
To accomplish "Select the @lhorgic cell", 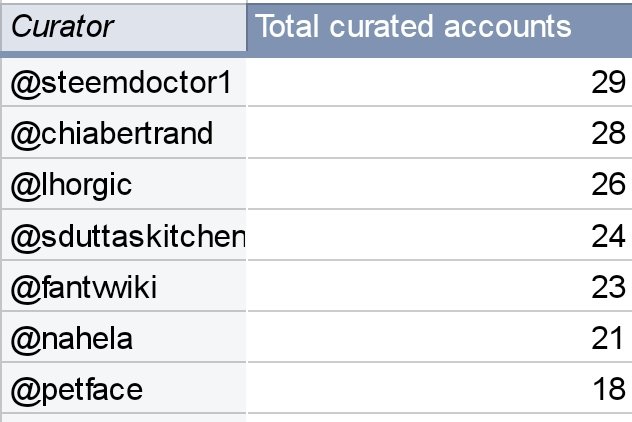I will coord(122,185).
